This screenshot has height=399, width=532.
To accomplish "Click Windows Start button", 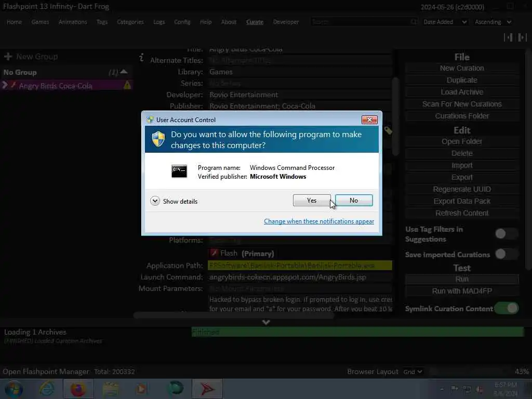I will pos(14,389).
